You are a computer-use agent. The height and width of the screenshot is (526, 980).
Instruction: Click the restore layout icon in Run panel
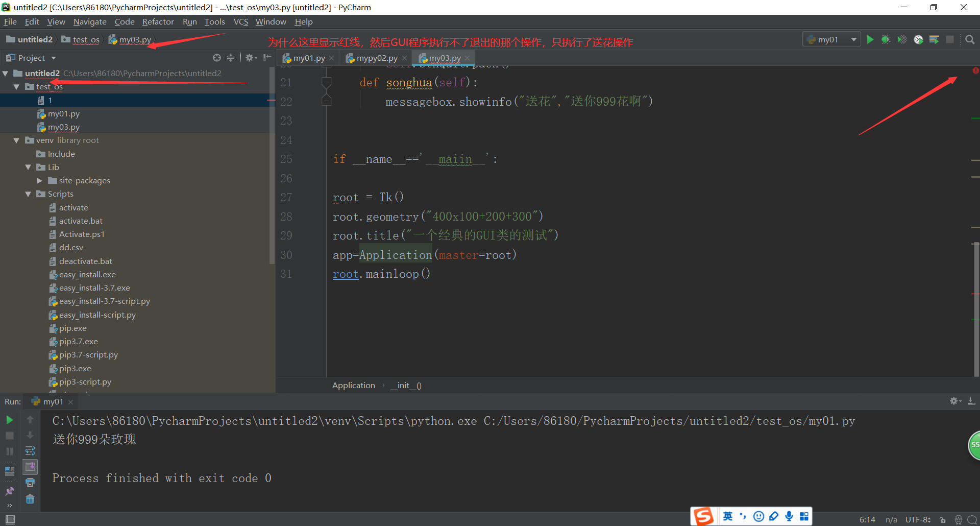[9, 471]
